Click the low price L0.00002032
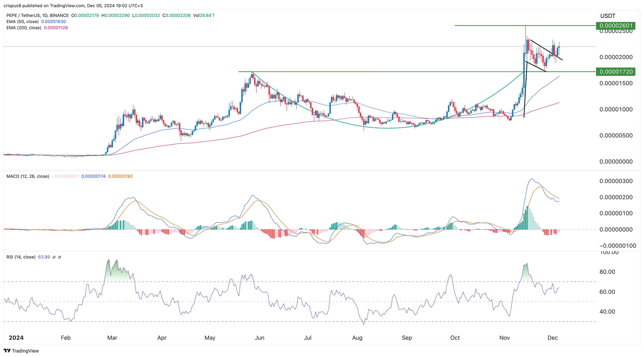This screenshot has width=644, height=357. coord(146,15)
